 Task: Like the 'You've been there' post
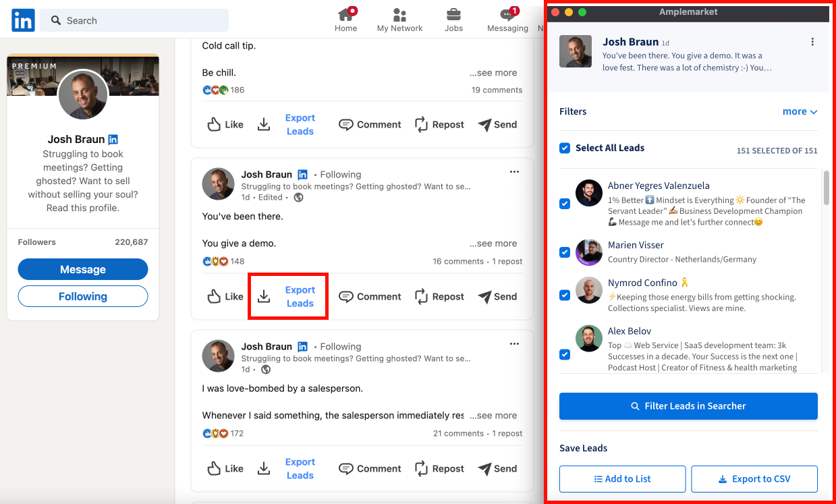[225, 296]
